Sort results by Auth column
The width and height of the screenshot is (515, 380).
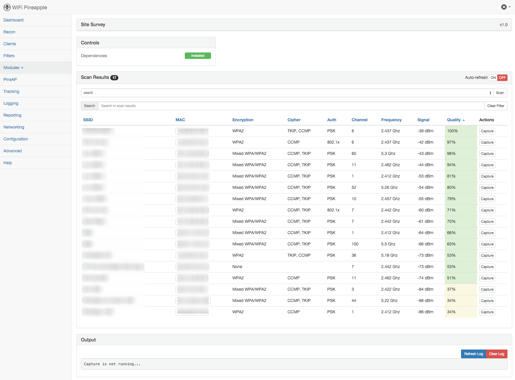(332, 120)
